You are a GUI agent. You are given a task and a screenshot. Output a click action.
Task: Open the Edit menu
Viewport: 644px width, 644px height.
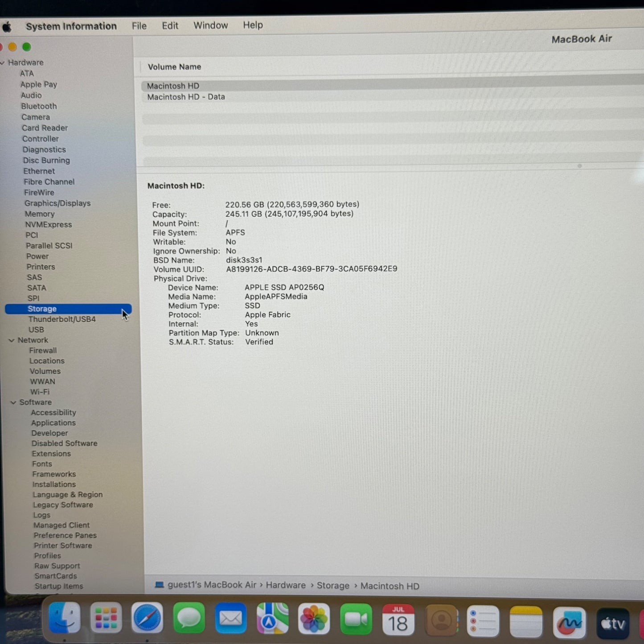tap(170, 25)
